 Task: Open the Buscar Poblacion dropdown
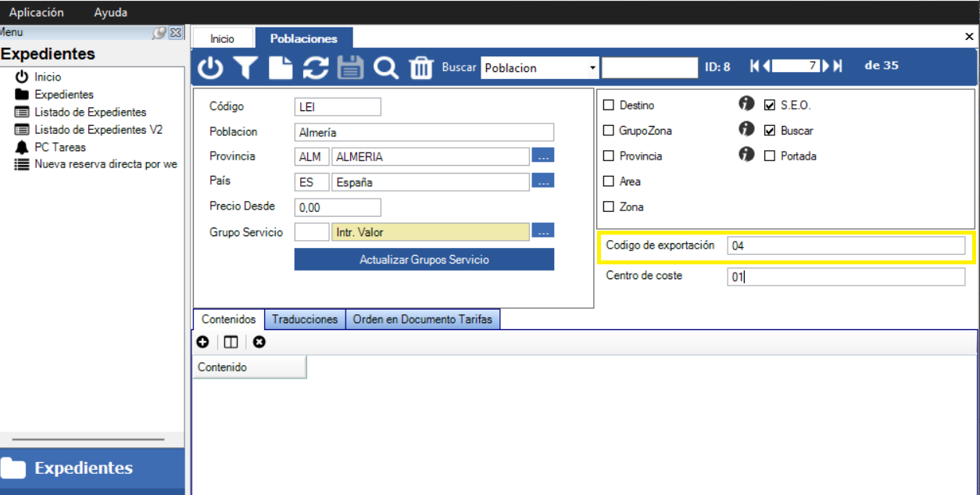pyautogui.click(x=592, y=68)
